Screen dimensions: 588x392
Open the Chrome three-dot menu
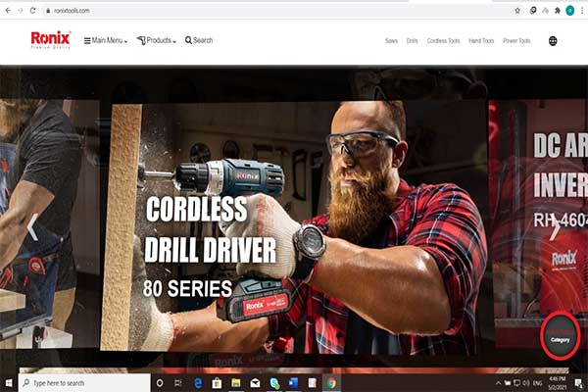[582, 11]
